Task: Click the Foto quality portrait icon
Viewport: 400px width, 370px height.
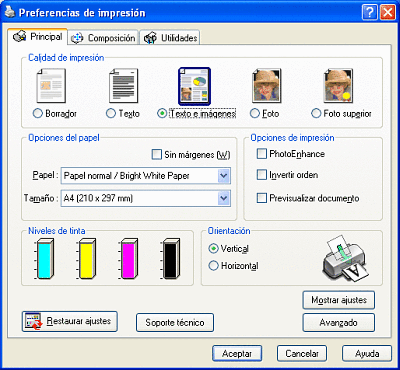Action: click(x=266, y=86)
